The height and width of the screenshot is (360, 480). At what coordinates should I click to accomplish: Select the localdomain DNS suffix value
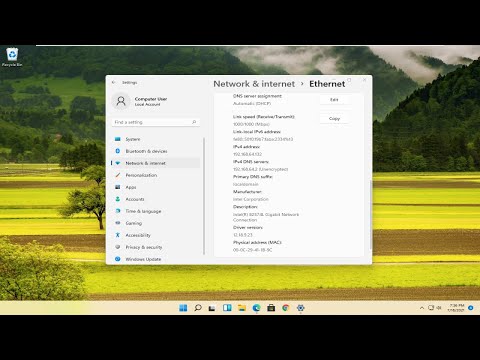(x=246, y=184)
